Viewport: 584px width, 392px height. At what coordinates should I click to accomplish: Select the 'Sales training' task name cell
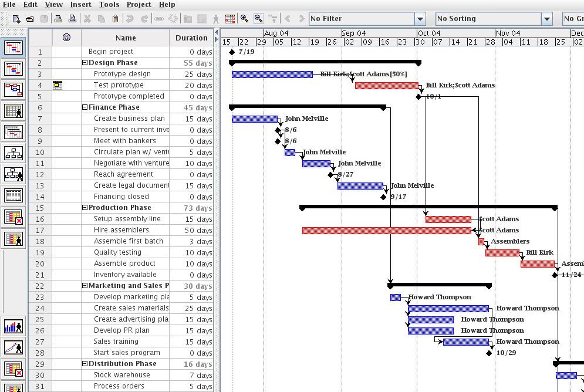coord(126,342)
